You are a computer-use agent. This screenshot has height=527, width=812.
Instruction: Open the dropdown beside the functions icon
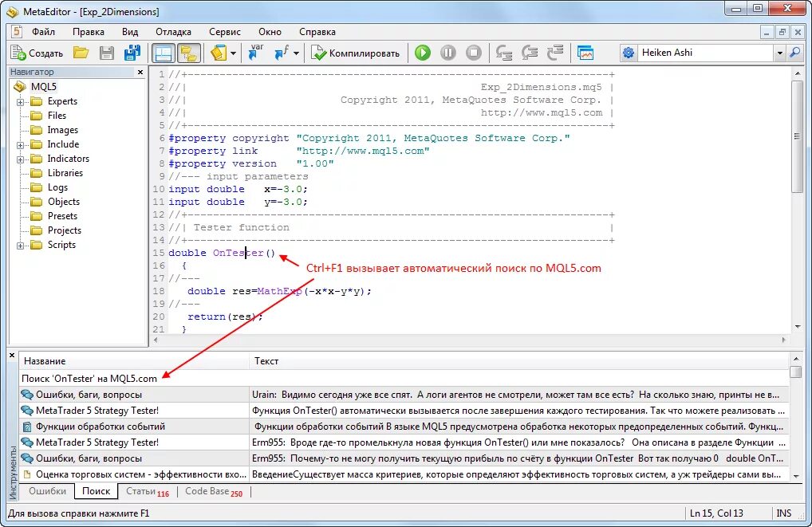296,53
